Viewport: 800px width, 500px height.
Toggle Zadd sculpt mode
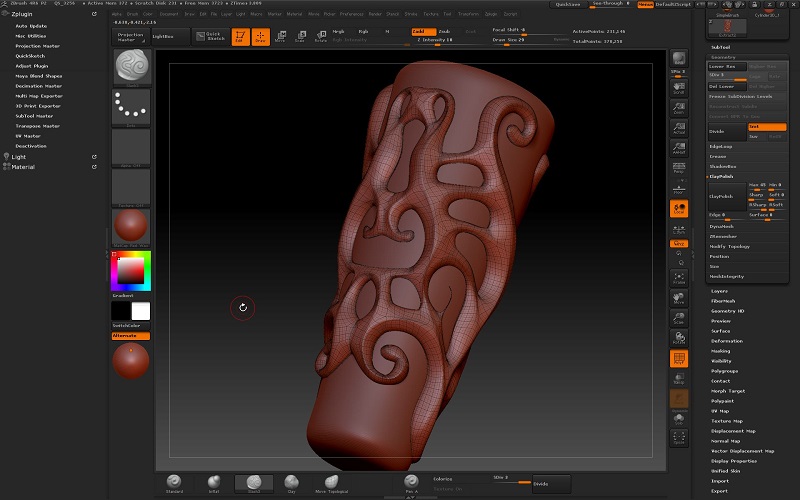(424, 32)
